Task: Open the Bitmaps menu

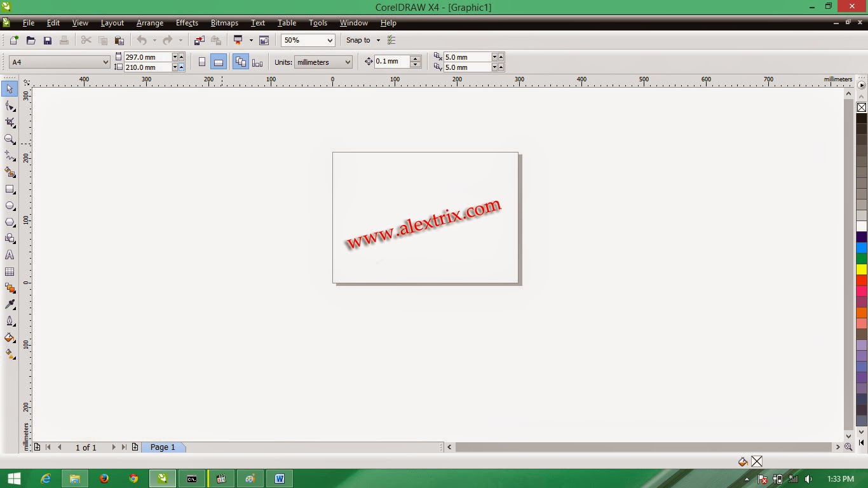Action: pyautogui.click(x=224, y=23)
